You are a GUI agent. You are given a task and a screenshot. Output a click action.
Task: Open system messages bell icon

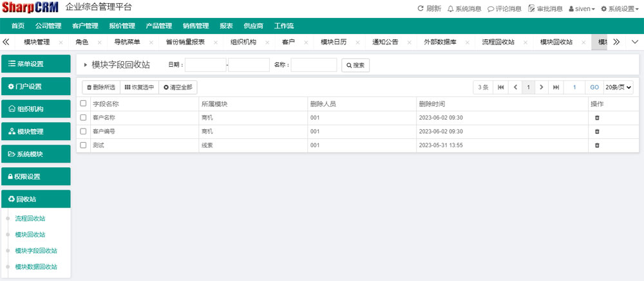[451, 9]
